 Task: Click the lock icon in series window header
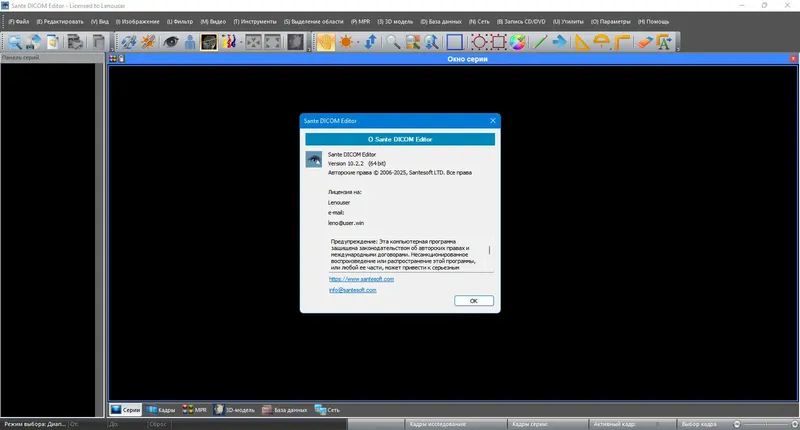(x=121, y=59)
